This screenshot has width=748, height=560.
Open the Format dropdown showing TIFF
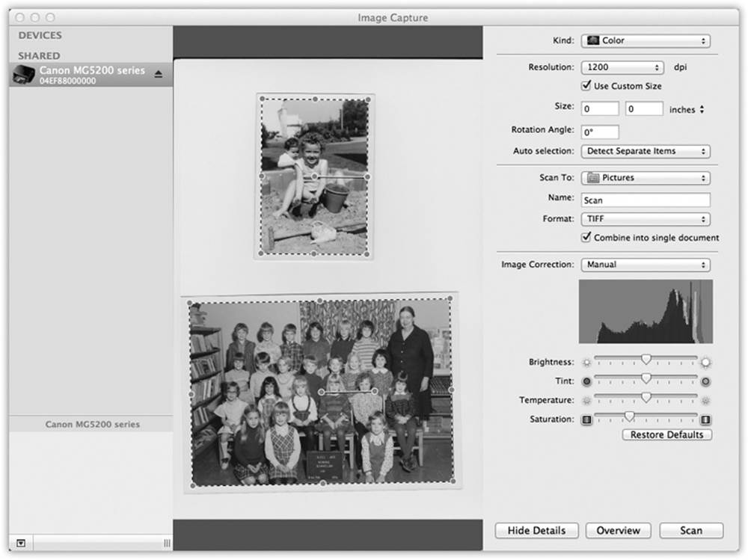pyautogui.click(x=646, y=219)
